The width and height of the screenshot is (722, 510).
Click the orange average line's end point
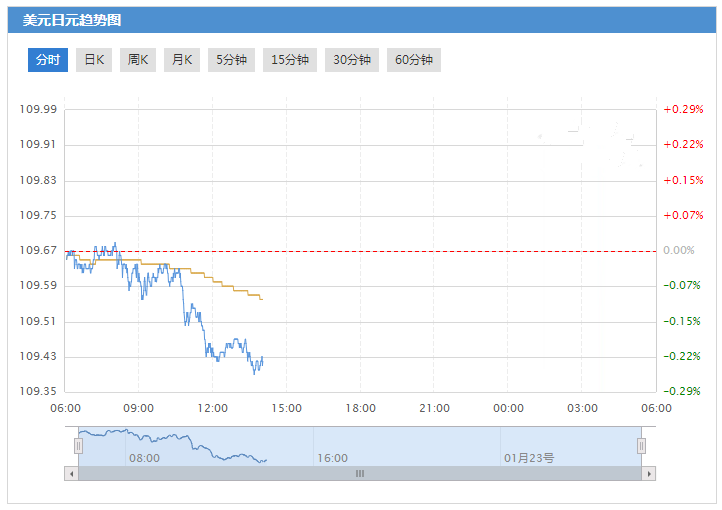(261, 298)
